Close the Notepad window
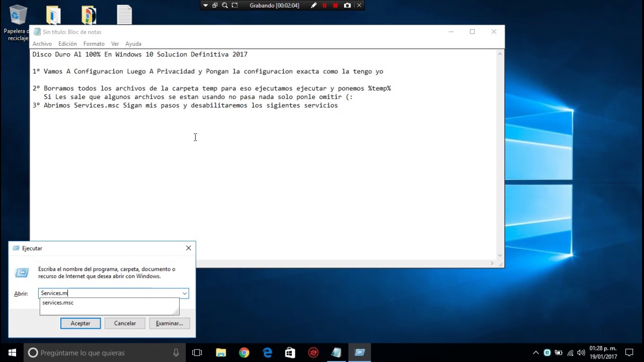Image resolution: width=644 pixels, height=362 pixels. [494, 32]
